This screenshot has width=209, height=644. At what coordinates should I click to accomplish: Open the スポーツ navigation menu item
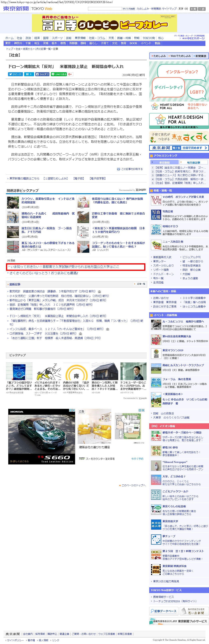tap(57, 38)
